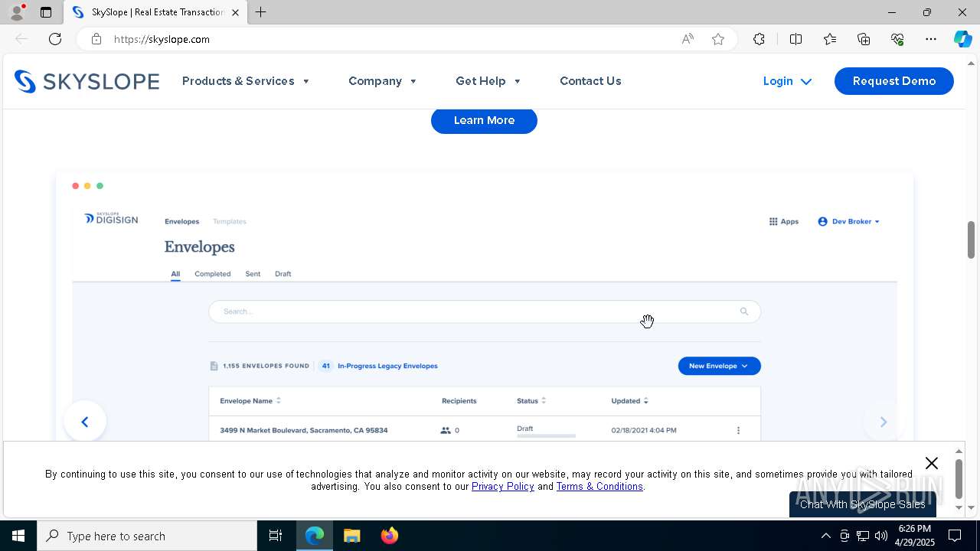Open browser Extensions icon
This screenshot has height=551, width=980.
(759, 39)
